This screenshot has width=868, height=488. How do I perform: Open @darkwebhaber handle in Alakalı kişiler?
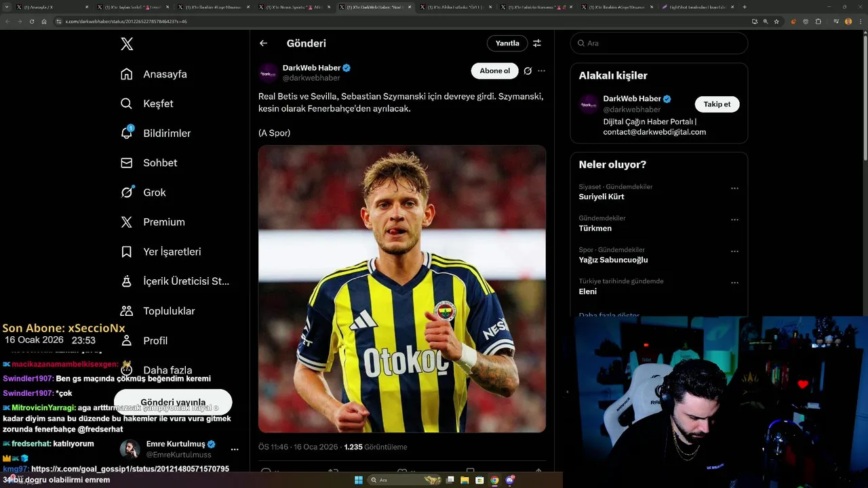click(x=631, y=109)
